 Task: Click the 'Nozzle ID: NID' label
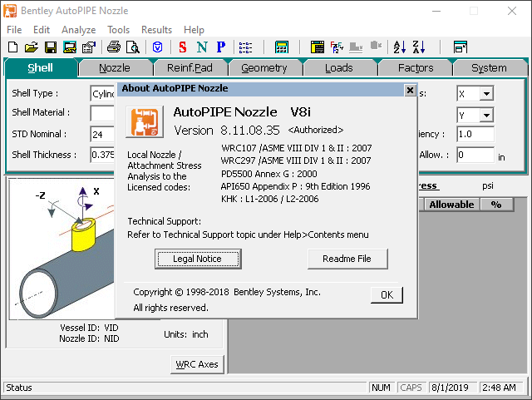[89, 338]
